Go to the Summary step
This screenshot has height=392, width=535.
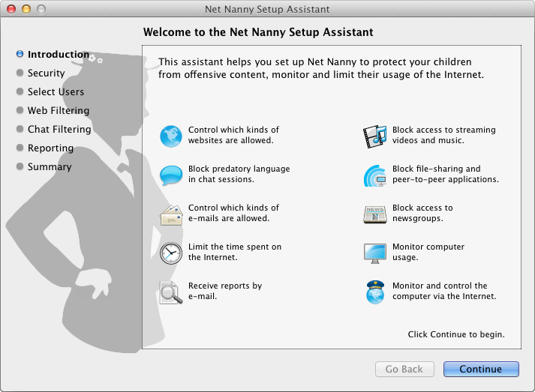click(x=50, y=166)
